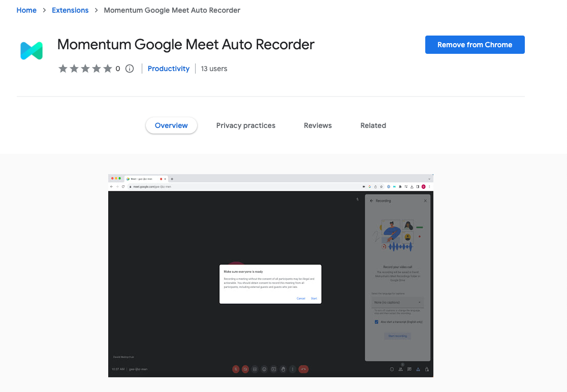Open the Extensions breadcrumb link

[x=70, y=10]
